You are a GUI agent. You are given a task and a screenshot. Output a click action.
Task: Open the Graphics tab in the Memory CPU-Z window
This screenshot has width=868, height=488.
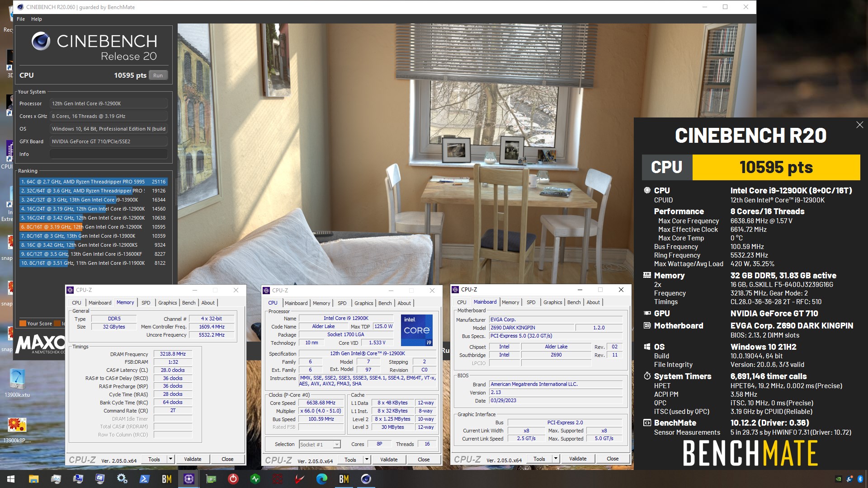coord(167,303)
